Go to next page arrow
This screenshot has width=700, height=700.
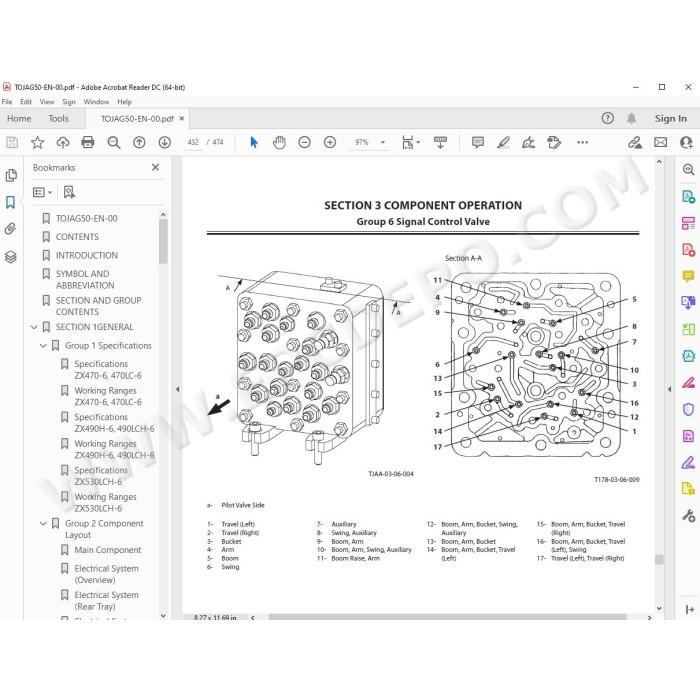click(x=165, y=142)
